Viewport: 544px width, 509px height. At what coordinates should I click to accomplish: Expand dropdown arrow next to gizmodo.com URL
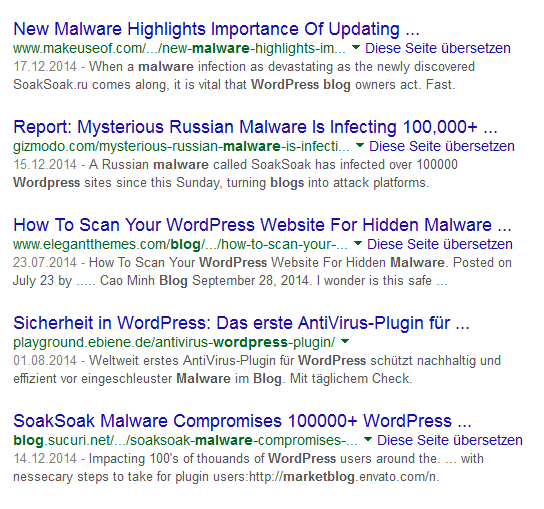pyautogui.click(x=360, y=145)
